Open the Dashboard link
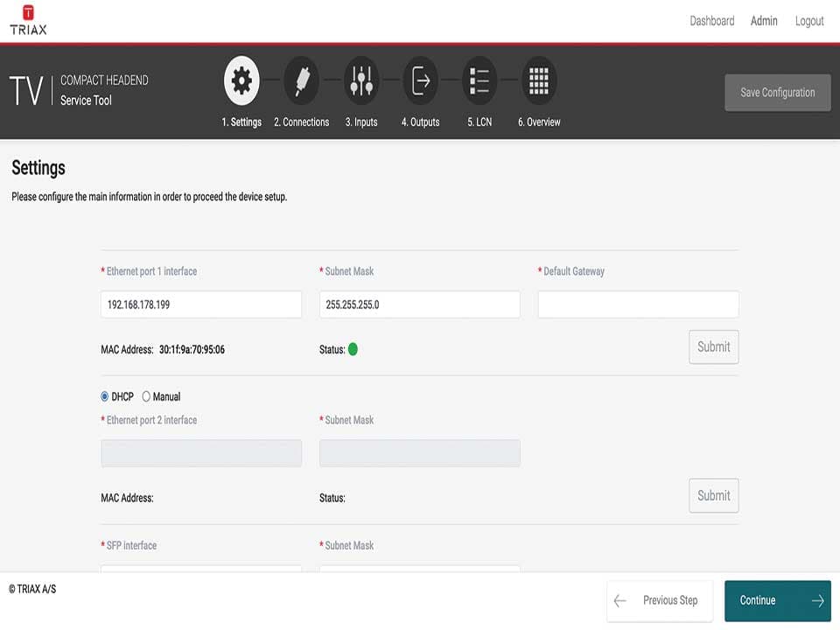Screen dimensions: 840x630 click(x=711, y=21)
